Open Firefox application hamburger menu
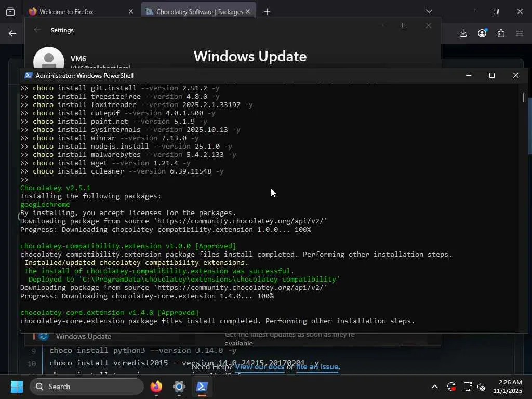Image resolution: width=532 pixels, height=399 pixels. click(520, 33)
